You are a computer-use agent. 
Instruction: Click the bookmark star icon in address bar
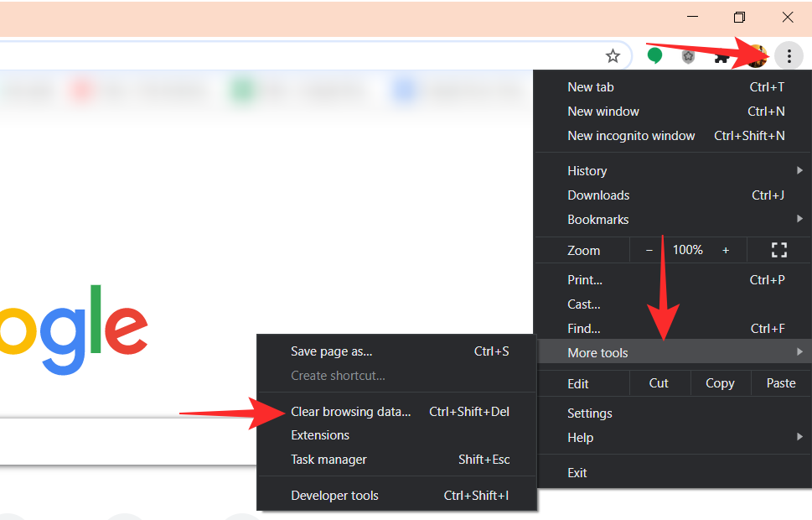613,55
